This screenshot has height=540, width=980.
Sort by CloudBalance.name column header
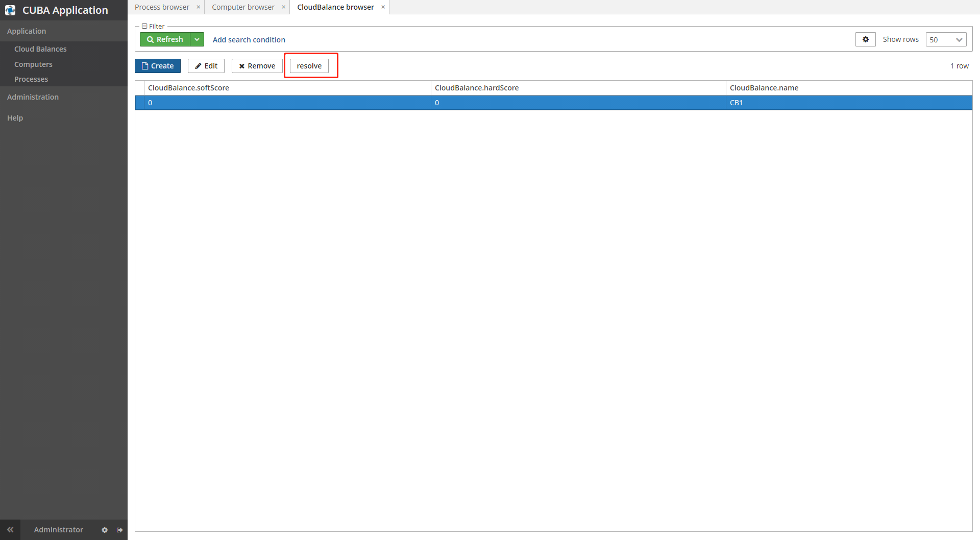(849, 88)
